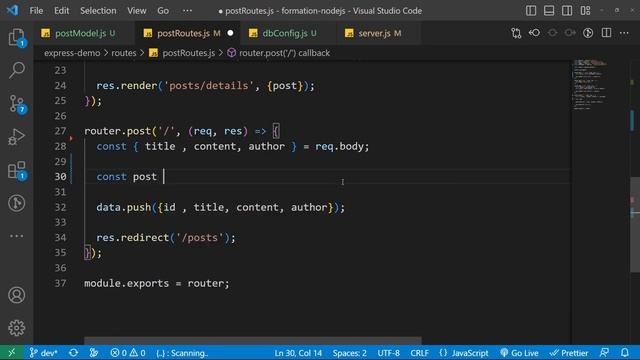The height and width of the screenshot is (360, 640).
Task: Open Notifications bell
Action: 625,353
